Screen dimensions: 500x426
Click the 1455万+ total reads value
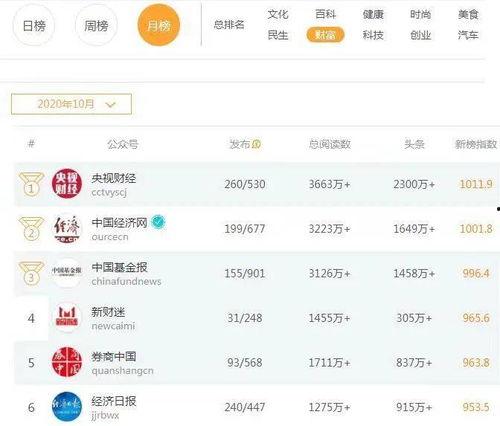tap(329, 318)
